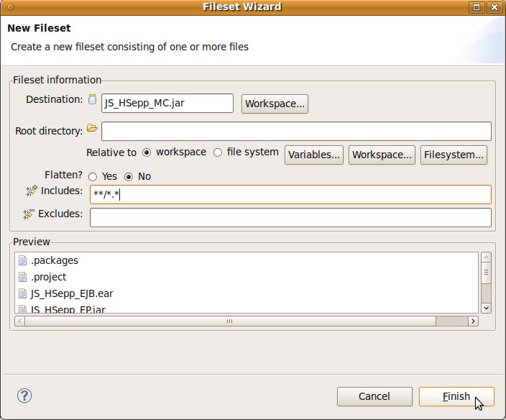Select the file system radio option
This screenshot has height=420, width=506.
pyautogui.click(x=217, y=152)
